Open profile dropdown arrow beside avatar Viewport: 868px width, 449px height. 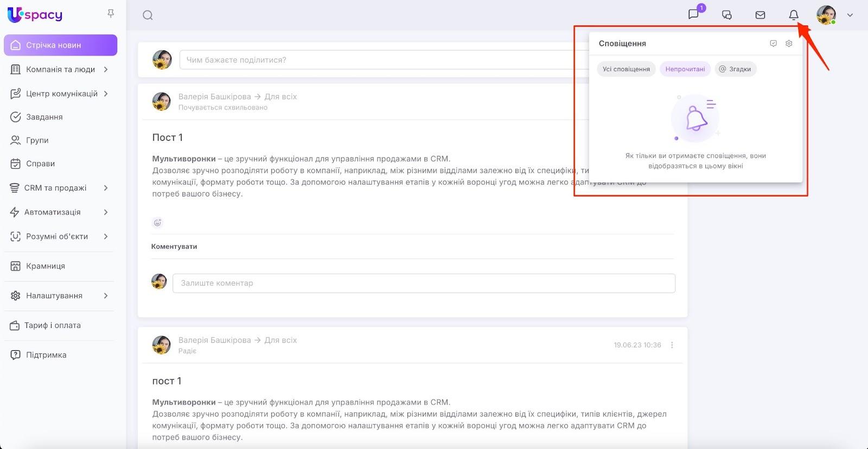(850, 15)
